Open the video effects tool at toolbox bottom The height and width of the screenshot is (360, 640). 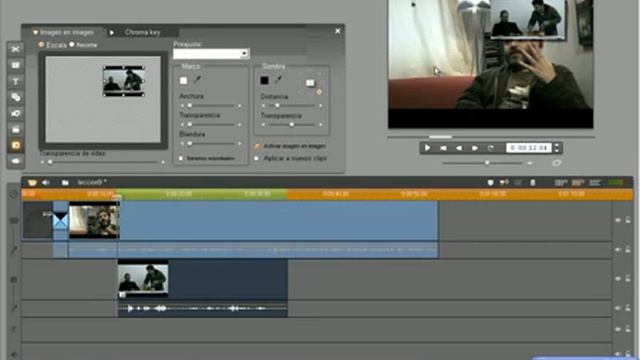tap(16, 161)
